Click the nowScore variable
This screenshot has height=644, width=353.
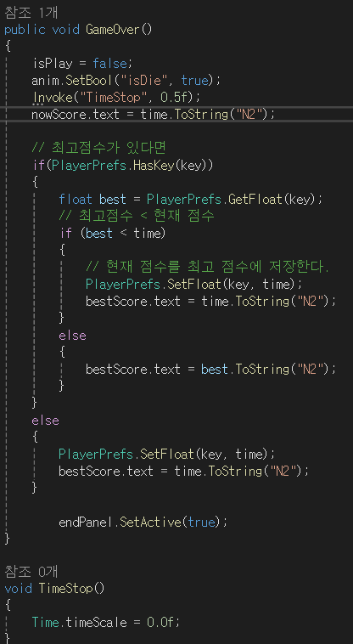point(59,114)
